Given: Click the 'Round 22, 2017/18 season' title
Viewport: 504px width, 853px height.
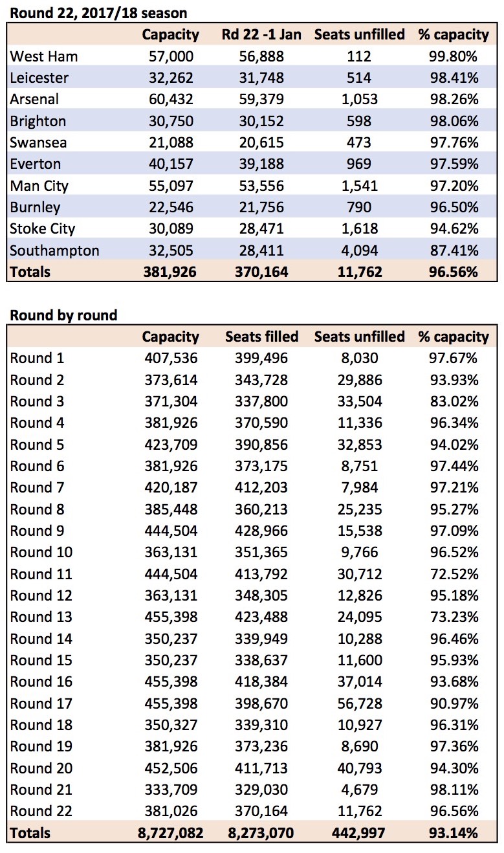Looking at the screenshot, I should 98,13.
